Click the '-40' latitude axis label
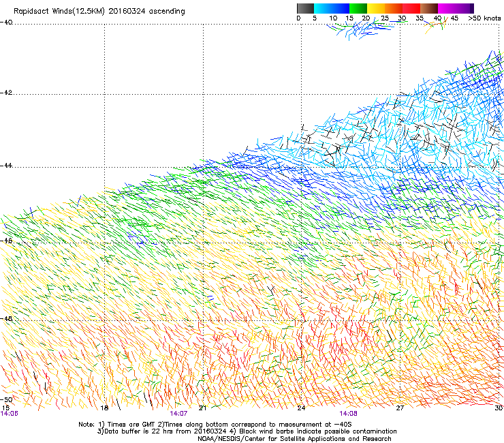The image size is (504, 443). click(x=6, y=22)
